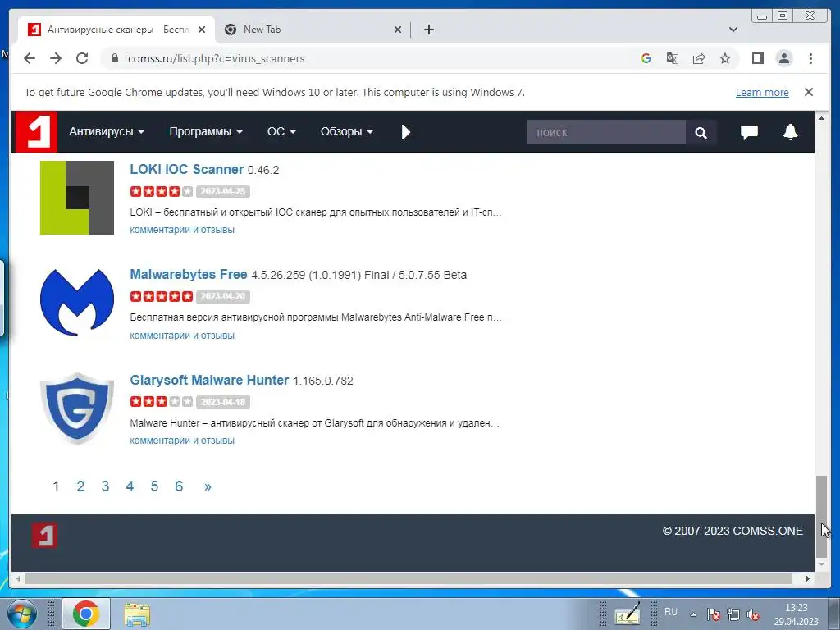Image resolution: width=840 pixels, height=630 pixels.
Task: Dismiss the Windows 7 update infobar
Action: click(808, 92)
